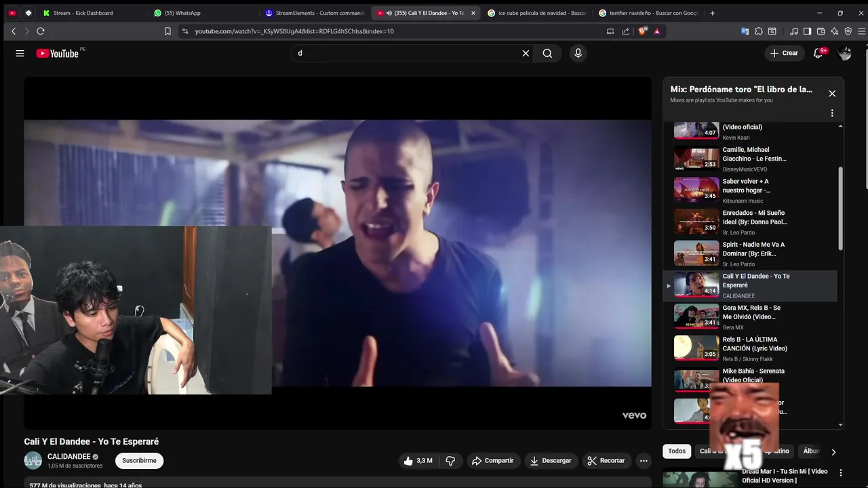Switch to terrifier navideño tab
The height and width of the screenshot is (488, 868).
pyautogui.click(x=648, y=13)
